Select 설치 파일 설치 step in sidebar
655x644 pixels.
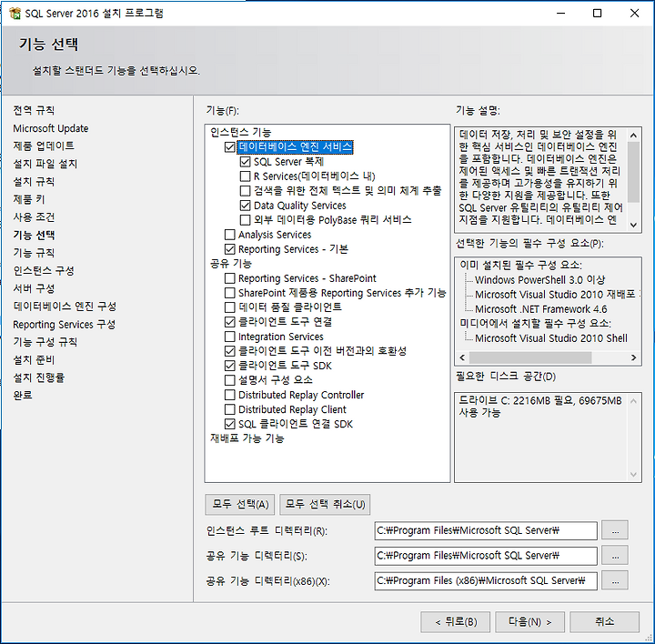click(45, 164)
